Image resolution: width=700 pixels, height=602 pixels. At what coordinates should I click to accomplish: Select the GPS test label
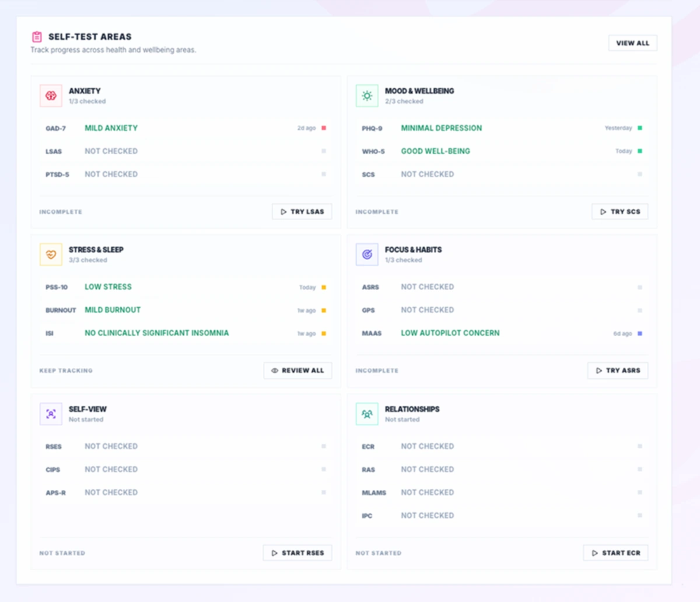(x=368, y=310)
